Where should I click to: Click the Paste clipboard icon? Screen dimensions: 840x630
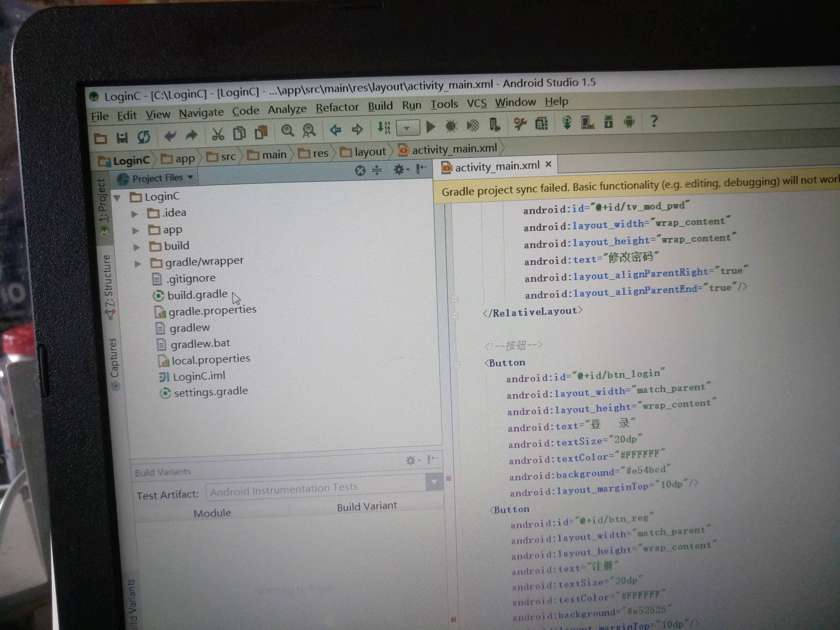261,132
